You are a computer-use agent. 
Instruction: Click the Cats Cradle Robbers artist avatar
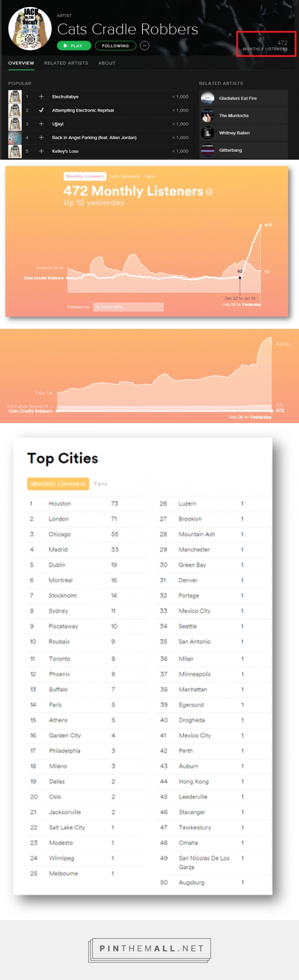click(x=30, y=28)
